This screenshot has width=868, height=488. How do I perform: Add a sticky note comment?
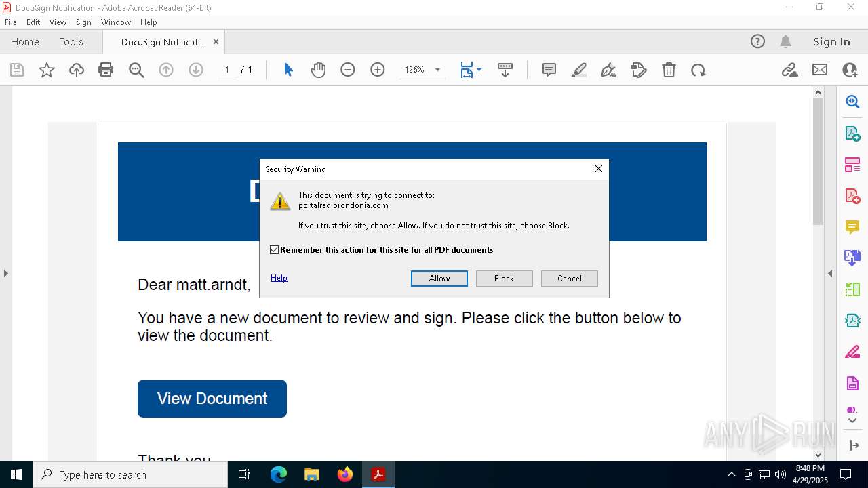[549, 70]
